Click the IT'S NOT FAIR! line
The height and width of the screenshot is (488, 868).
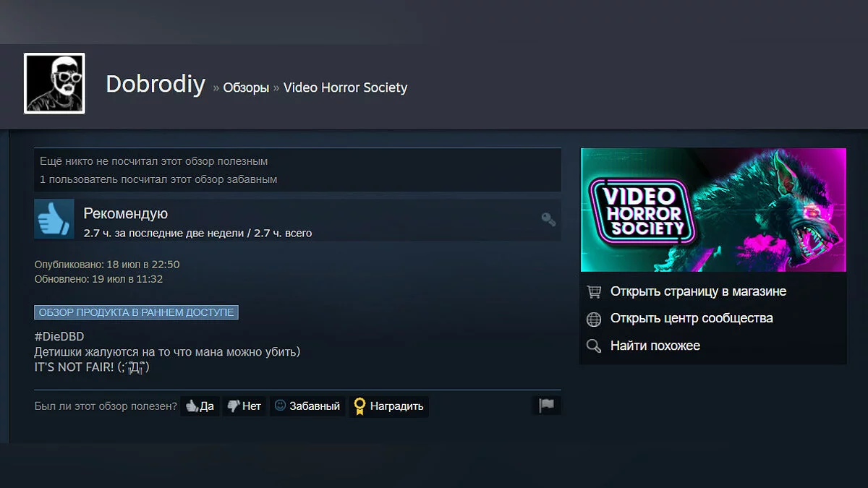[92, 367]
